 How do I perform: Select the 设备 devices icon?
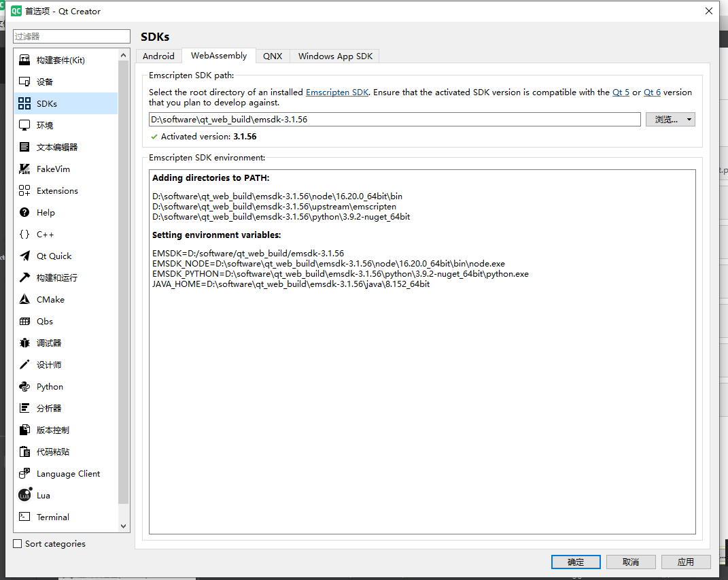pyautogui.click(x=24, y=82)
